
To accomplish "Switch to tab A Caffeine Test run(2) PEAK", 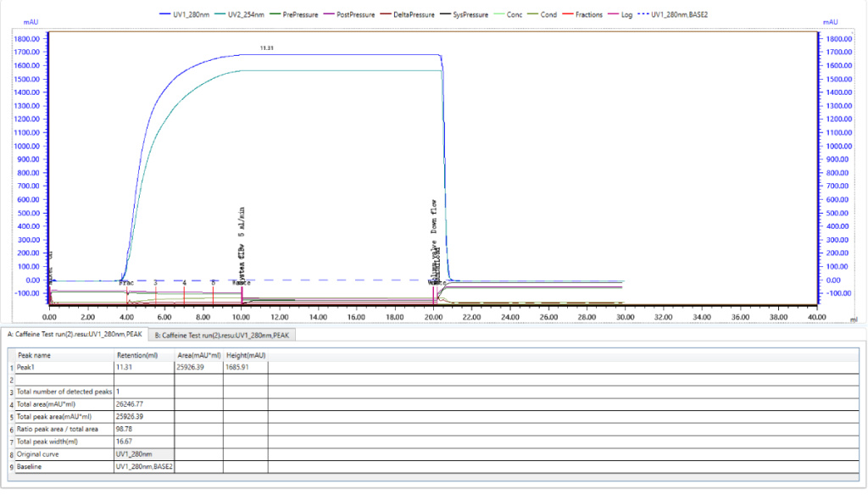I will 77,335.
